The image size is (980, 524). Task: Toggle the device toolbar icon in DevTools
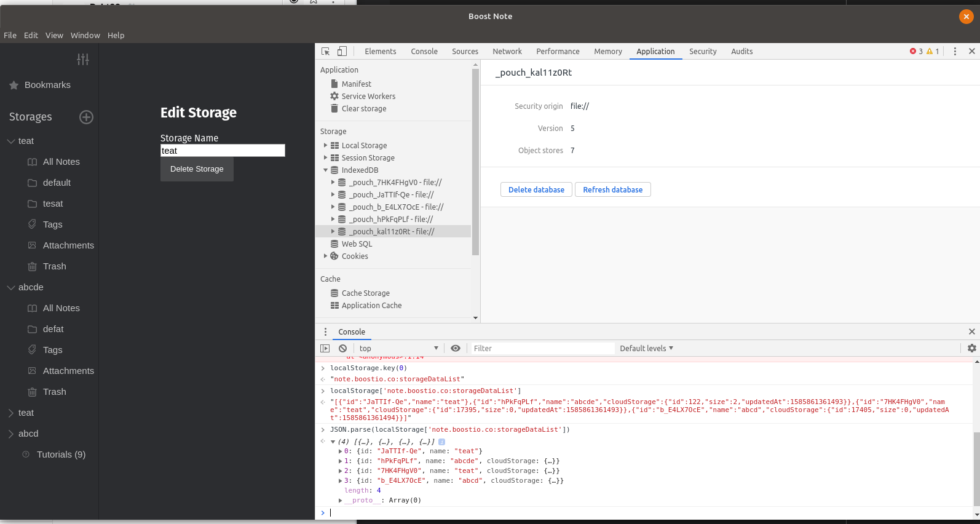pos(342,52)
